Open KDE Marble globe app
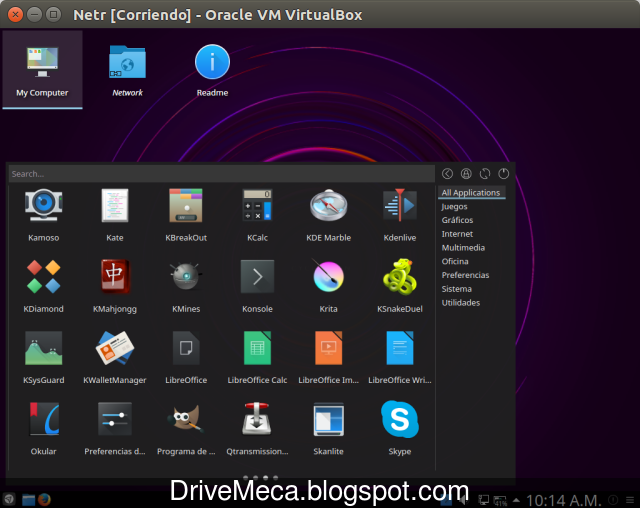The image size is (640, 508). 329,215
